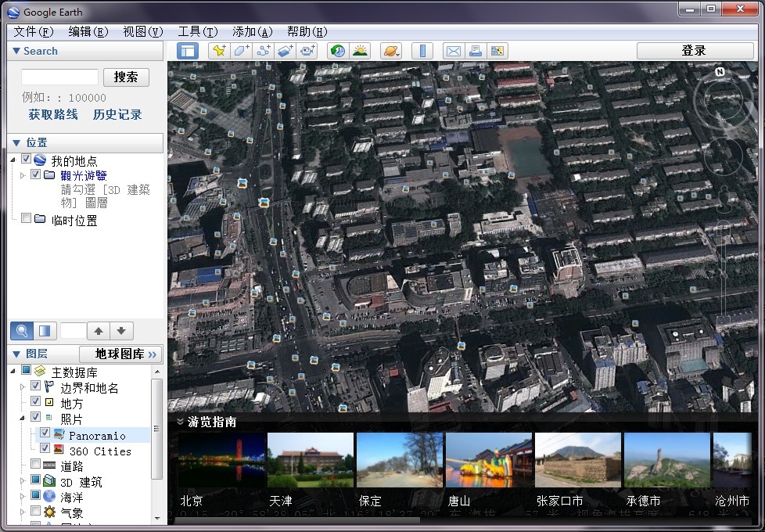Click the 登录 sign-in button

694,49
